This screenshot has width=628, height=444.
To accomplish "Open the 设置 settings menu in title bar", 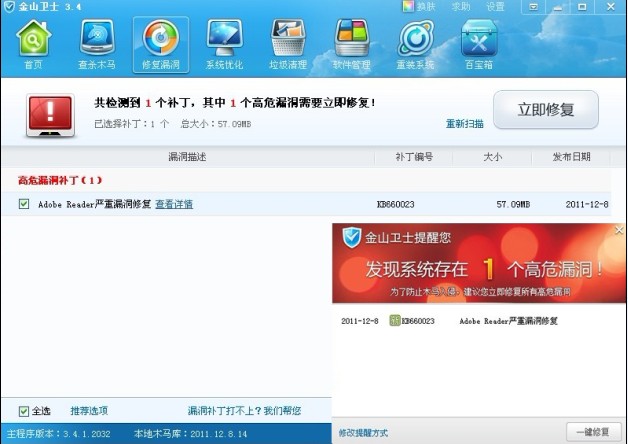I will point(495,6).
